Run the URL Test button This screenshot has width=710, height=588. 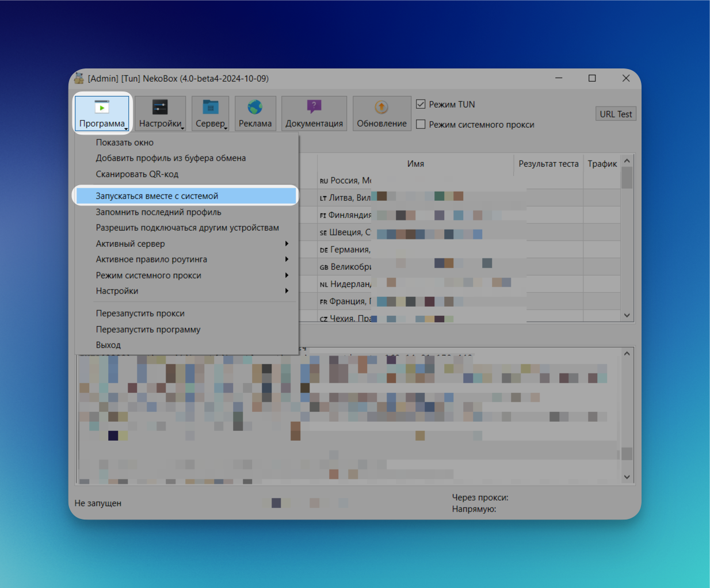tap(616, 114)
